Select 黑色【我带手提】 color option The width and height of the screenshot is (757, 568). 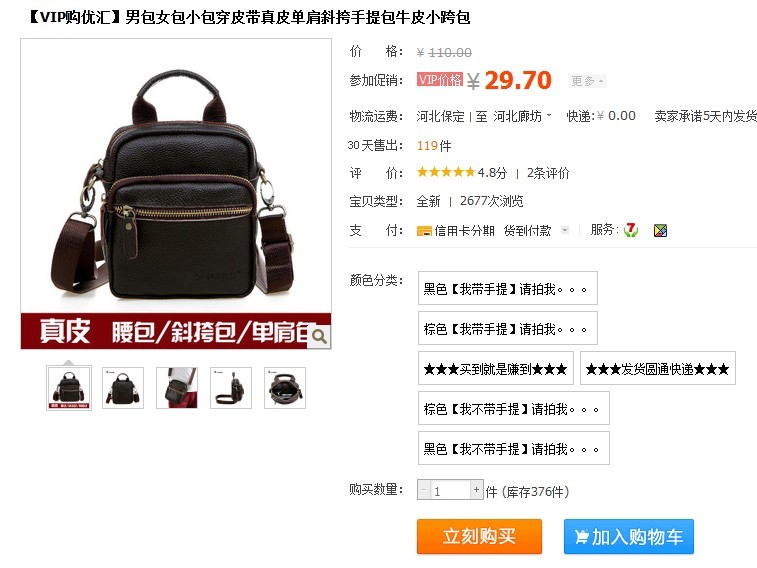(507, 288)
